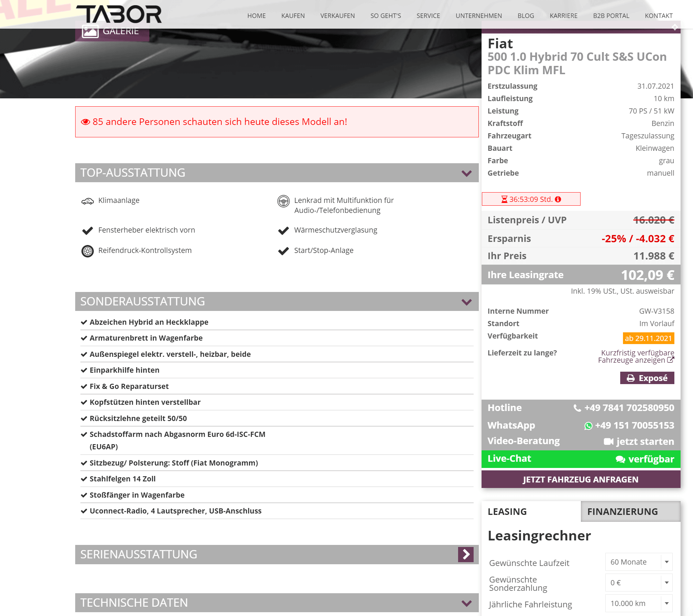Click the checkmark beside Uconnect-Radio

[84, 511]
